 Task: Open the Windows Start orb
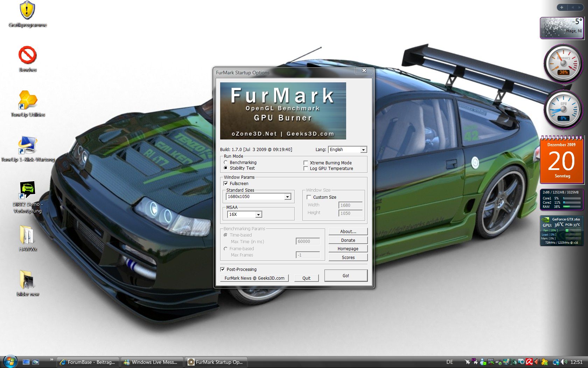(x=10, y=361)
